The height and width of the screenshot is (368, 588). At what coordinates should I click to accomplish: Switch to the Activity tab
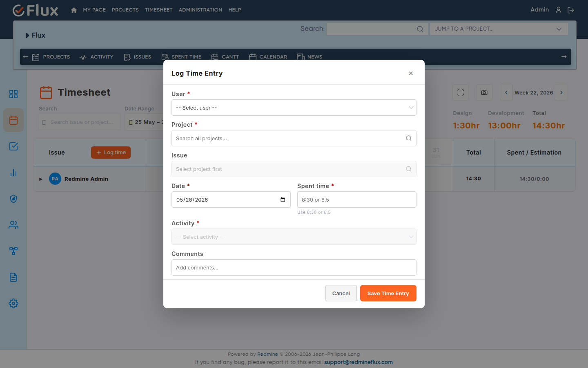coord(96,57)
